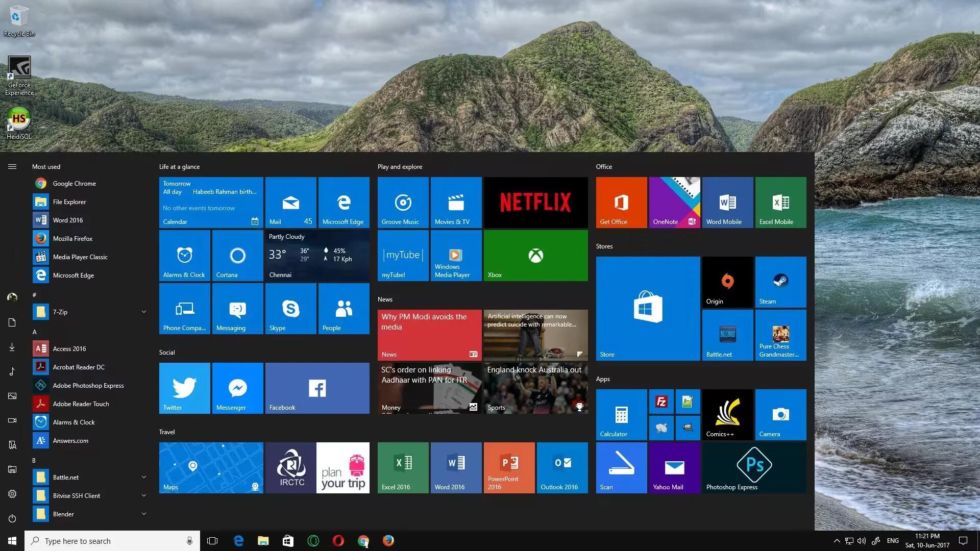Click the Power button in Start sidebar

pyautogui.click(x=12, y=518)
